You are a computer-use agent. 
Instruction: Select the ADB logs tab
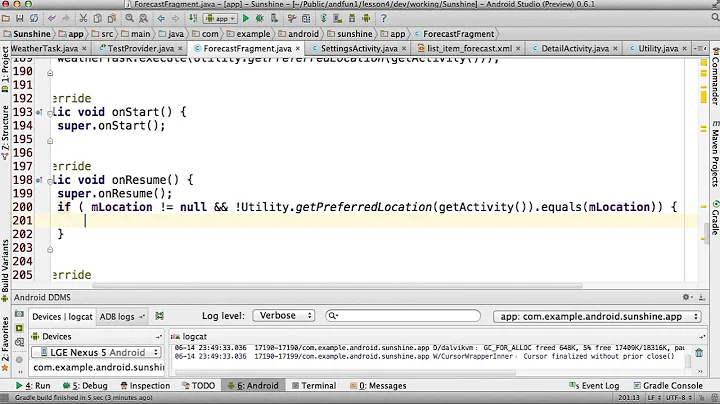pyautogui.click(x=121, y=316)
